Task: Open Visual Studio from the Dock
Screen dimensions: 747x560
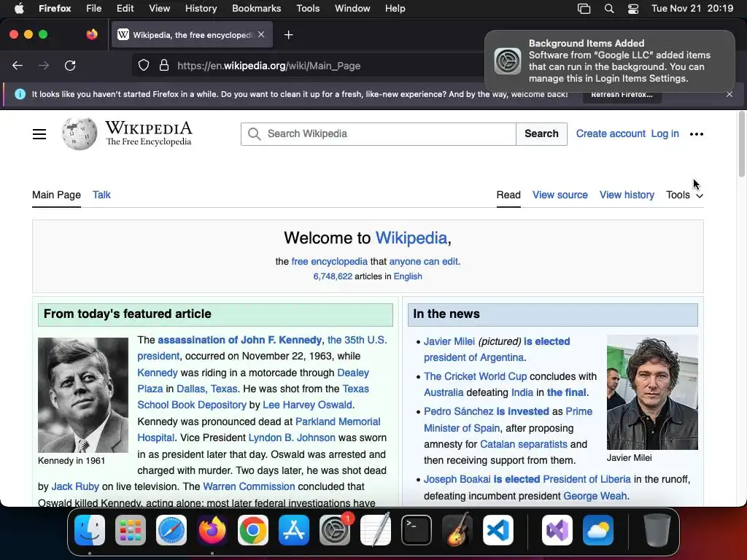Action: pyautogui.click(x=557, y=530)
